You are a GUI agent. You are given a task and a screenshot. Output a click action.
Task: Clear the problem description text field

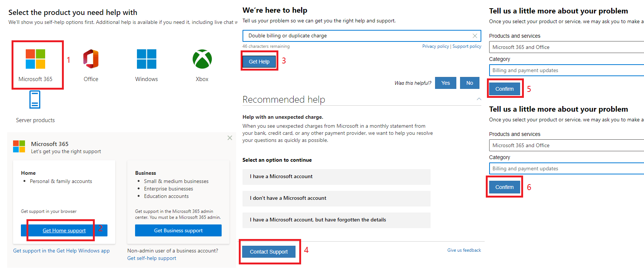click(x=475, y=36)
